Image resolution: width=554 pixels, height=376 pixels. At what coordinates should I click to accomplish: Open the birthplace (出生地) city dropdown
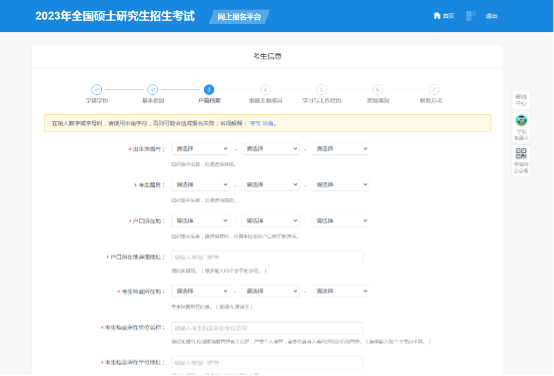(x=270, y=149)
